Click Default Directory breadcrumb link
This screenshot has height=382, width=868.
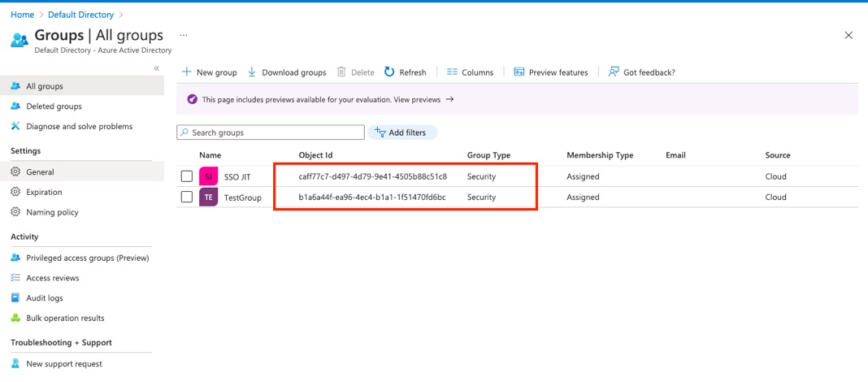pyautogui.click(x=80, y=15)
